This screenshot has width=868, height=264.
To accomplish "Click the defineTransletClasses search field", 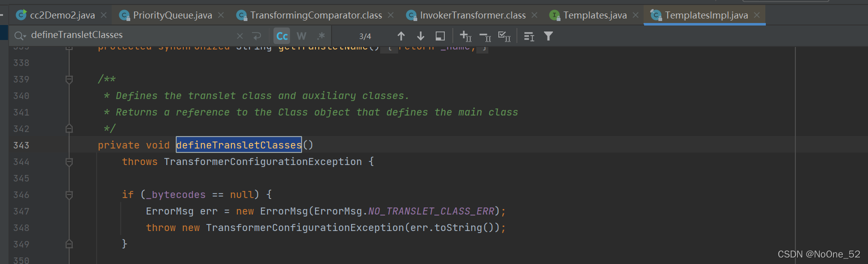I will (130, 35).
